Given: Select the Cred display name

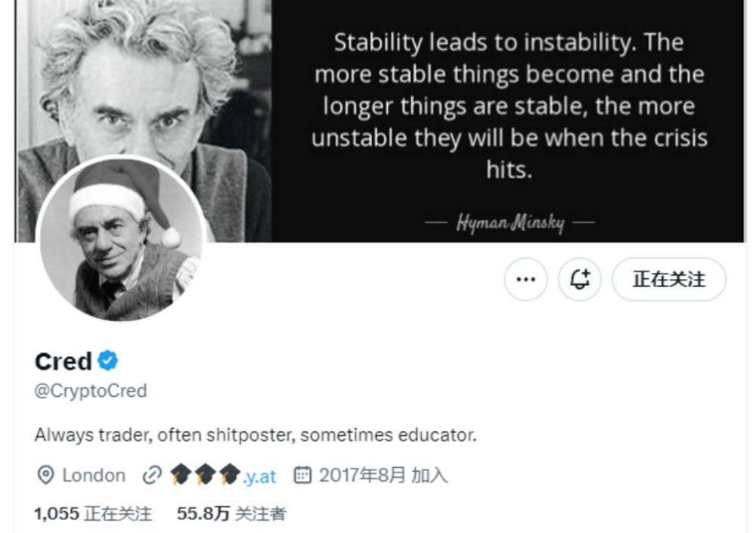Looking at the screenshot, I should click(x=64, y=361).
